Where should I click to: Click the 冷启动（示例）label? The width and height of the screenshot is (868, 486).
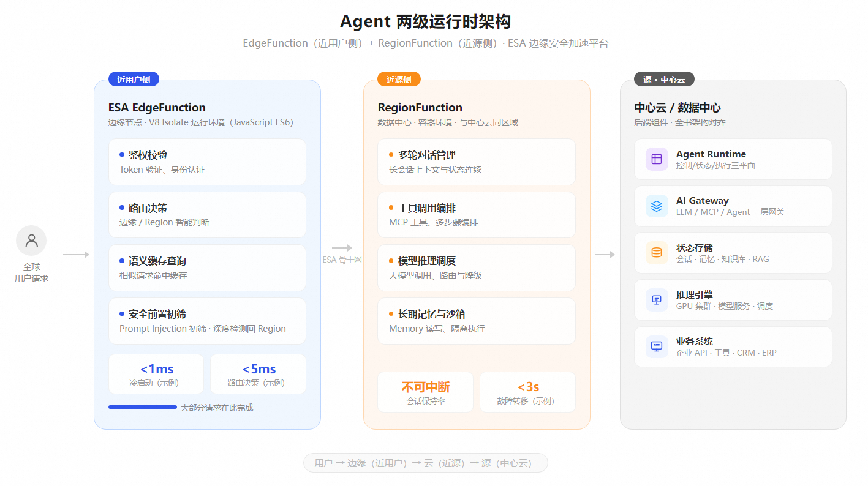tap(156, 383)
